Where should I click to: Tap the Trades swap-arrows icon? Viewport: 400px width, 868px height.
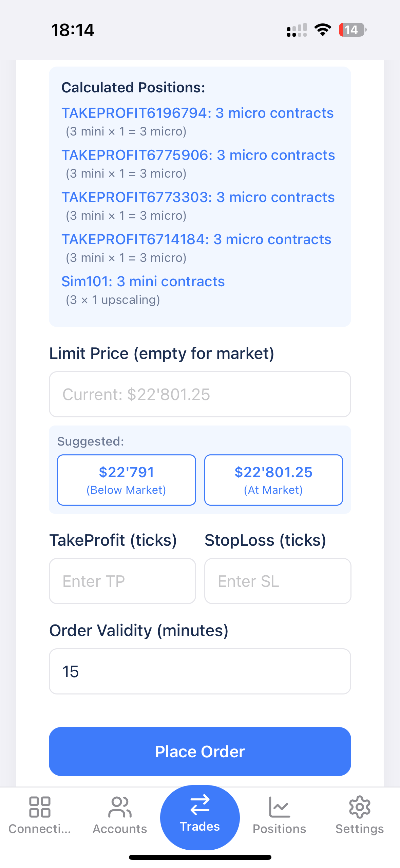(200, 805)
